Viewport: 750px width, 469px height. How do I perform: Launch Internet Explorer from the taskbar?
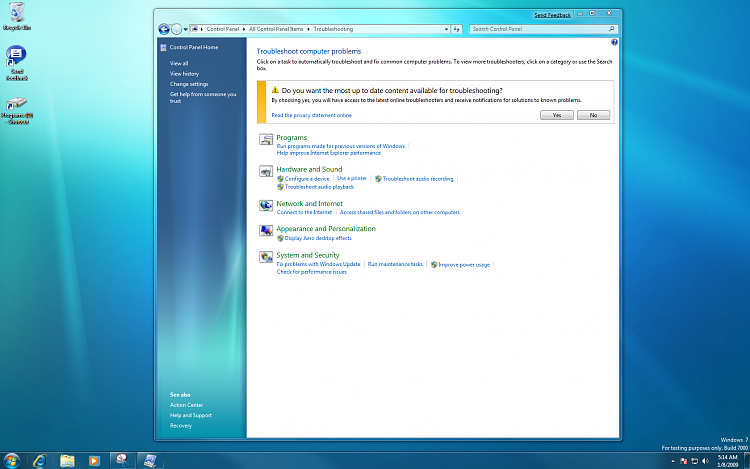click(x=39, y=460)
